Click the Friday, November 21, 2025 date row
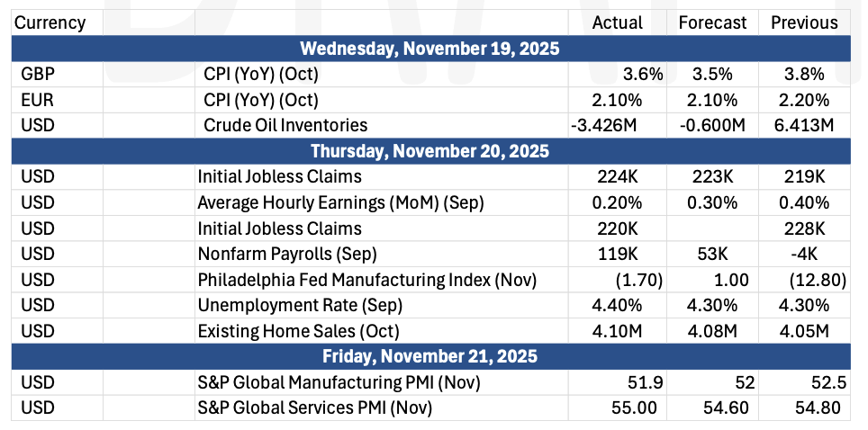The image size is (868, 430). click(429, 357)
